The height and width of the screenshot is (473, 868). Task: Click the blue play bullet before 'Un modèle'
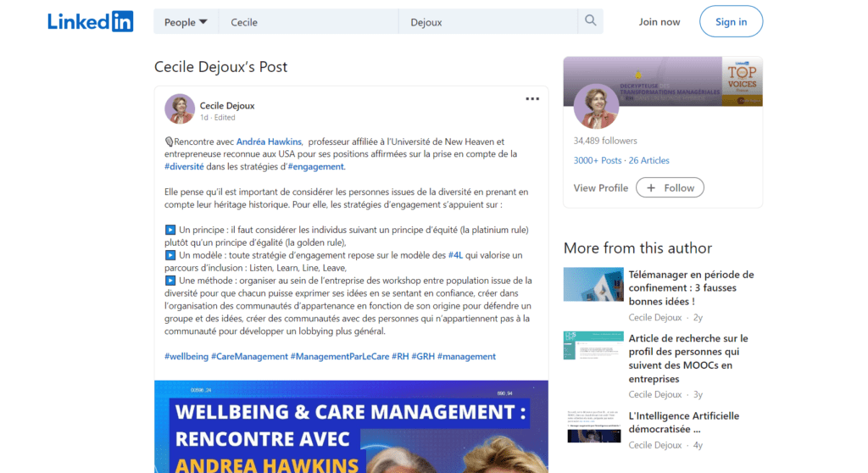[170, 255]
